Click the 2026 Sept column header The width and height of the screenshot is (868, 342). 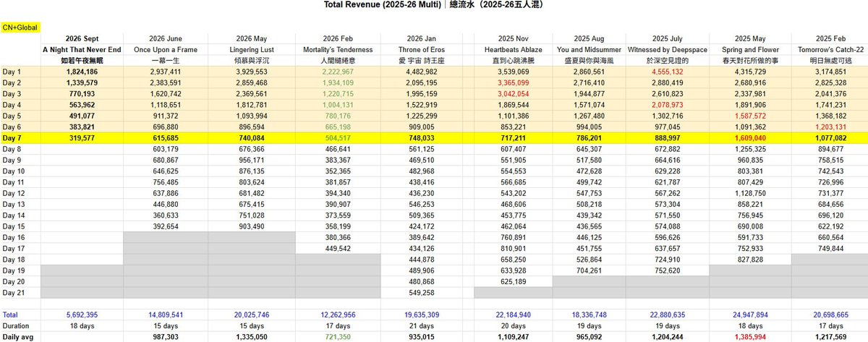83,38
